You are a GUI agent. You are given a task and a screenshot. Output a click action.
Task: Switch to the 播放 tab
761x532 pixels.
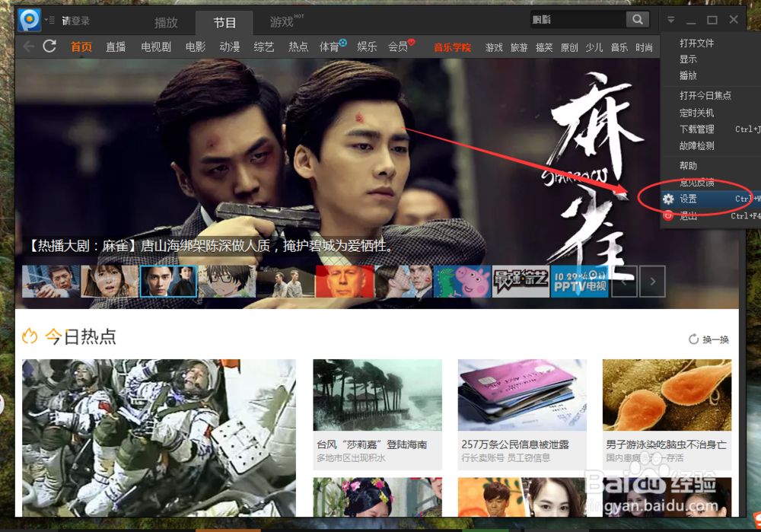tap(166, 22)
